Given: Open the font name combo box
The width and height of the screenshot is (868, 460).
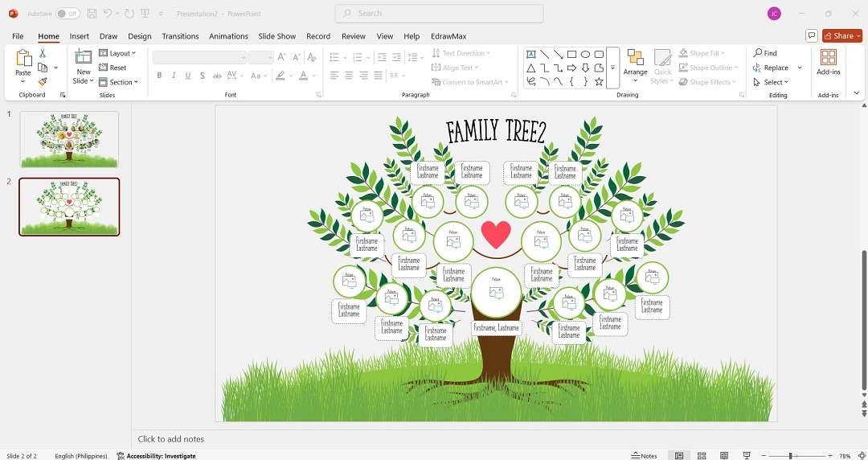Looking at the screenshot, I should click(x=200, y=57).
